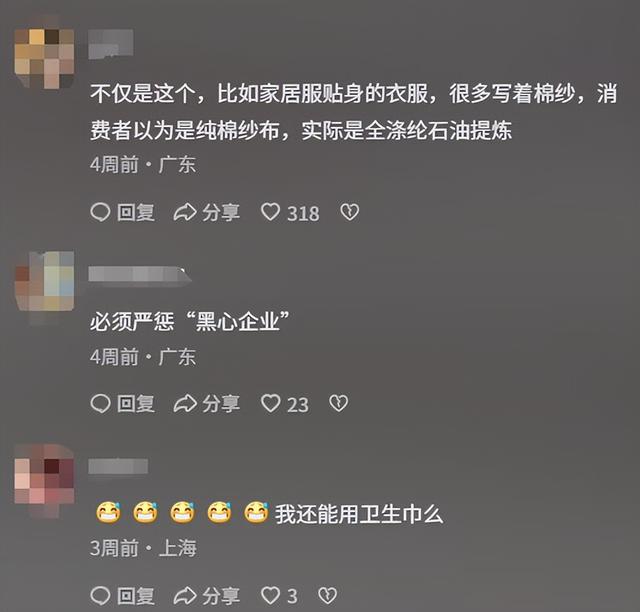
Task: Dislike the 必须严惩 comment via broken heart
Action: (338, 403)
